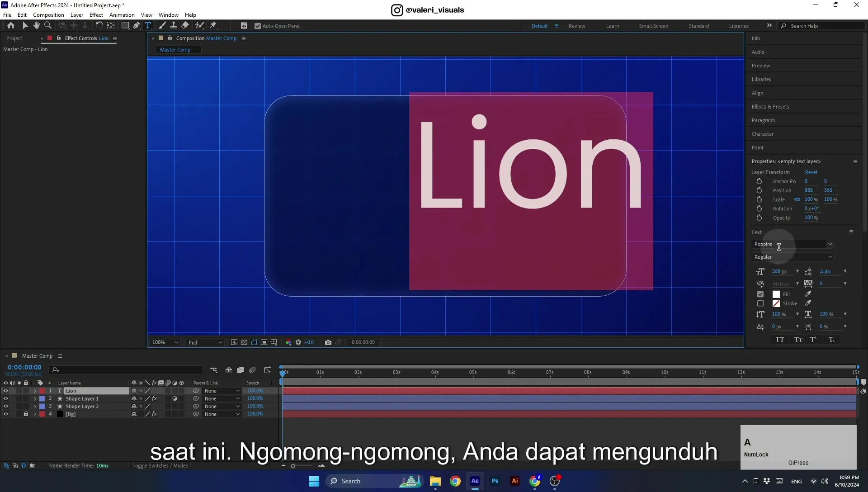
Task: Hide Shape Layer 1 visibility eye
Action: tap(5, 398)
